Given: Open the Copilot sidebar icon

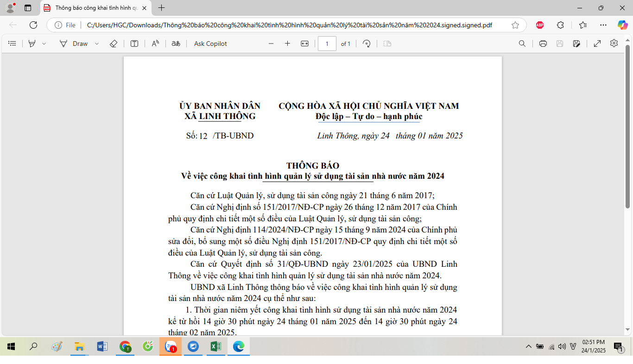Looking at the screenshot, I should click(x=622, y=25).
